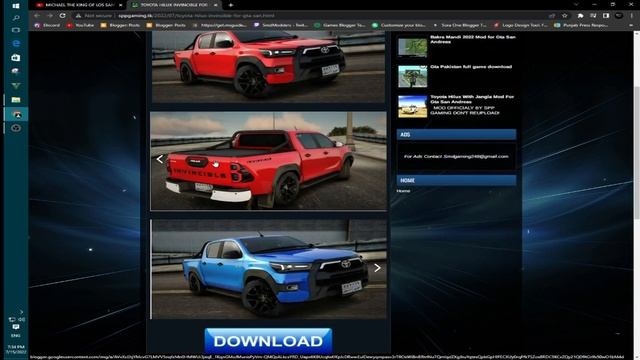Go forward in browser history

click(x=50, y=16)
